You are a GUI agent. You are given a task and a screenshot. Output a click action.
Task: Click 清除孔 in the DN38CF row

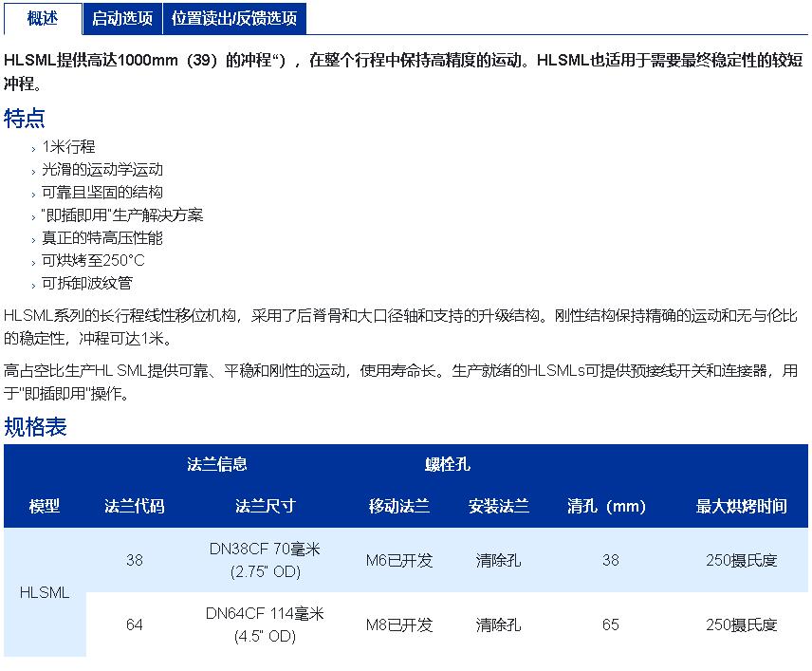[x=499, y=560]
